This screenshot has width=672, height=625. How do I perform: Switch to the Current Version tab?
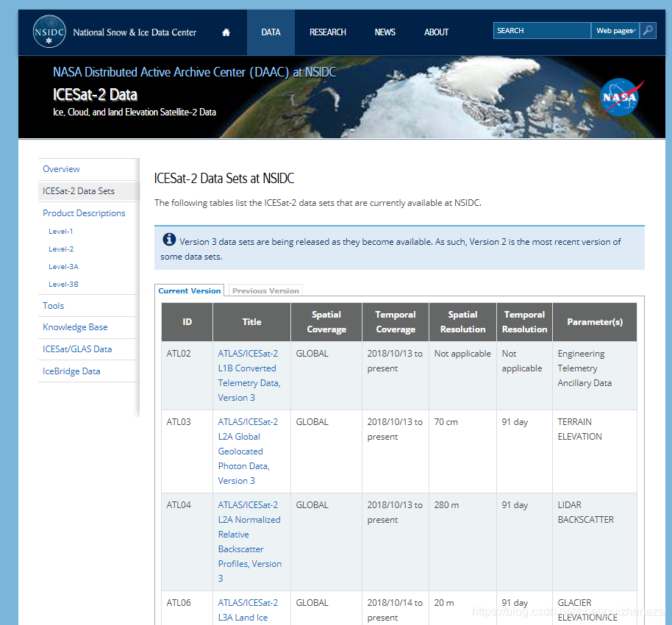click(190, 290)
